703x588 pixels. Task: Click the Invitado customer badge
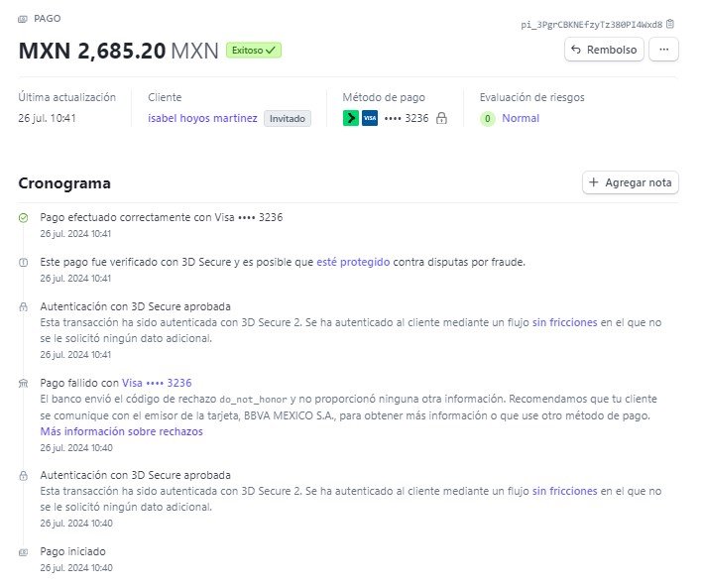287,118
